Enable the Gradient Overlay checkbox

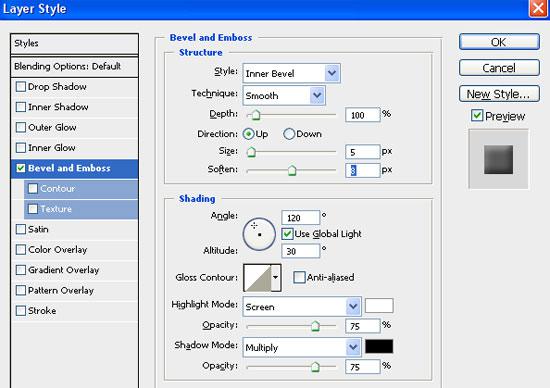pyautogui.click(x=21, y=270)
